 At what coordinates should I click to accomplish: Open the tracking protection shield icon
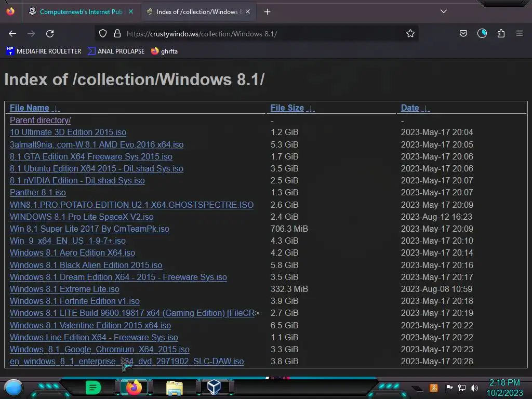tap(103, 34)
